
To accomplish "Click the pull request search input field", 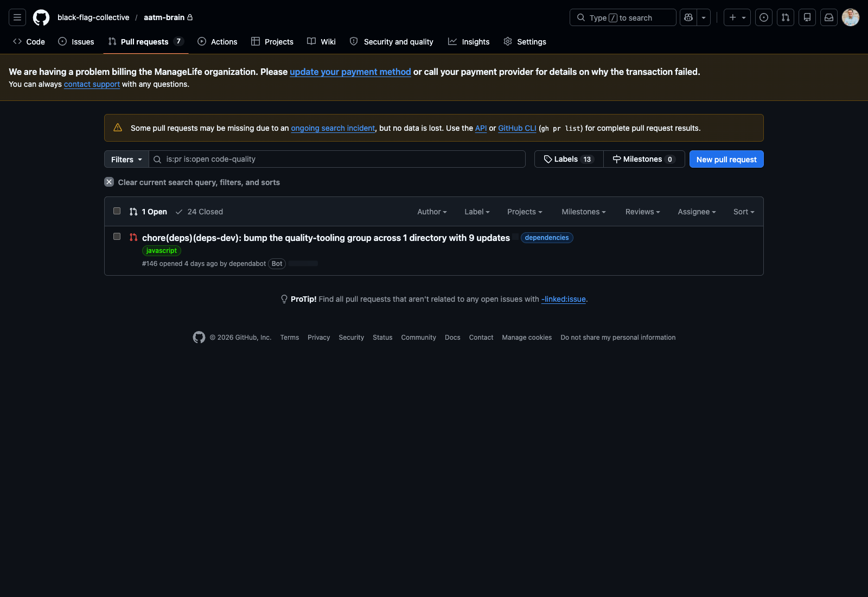I will (336, 159).
